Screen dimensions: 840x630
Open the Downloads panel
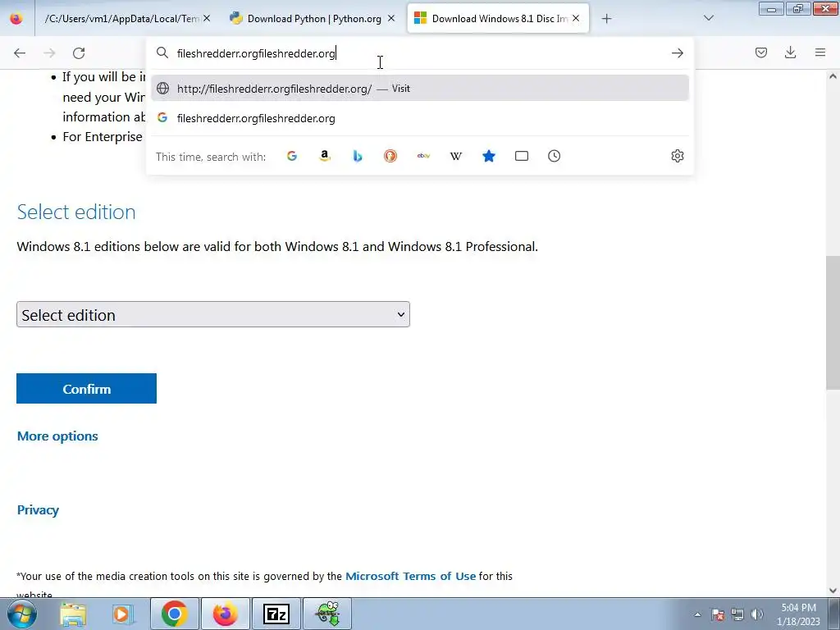point(790,52)
